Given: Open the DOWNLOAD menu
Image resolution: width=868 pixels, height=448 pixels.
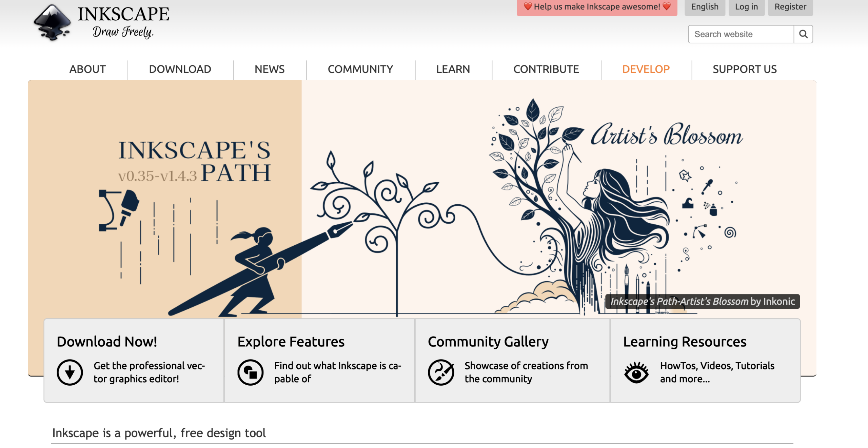Looking at the screenshot, I should tap(180, 69).
